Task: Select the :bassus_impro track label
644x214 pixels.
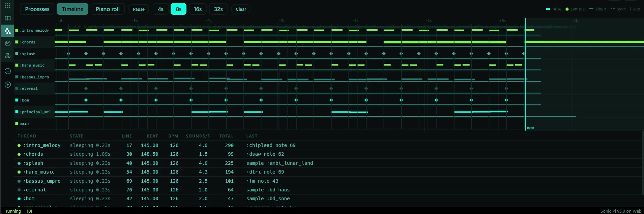Action: [x=34, y=77]
